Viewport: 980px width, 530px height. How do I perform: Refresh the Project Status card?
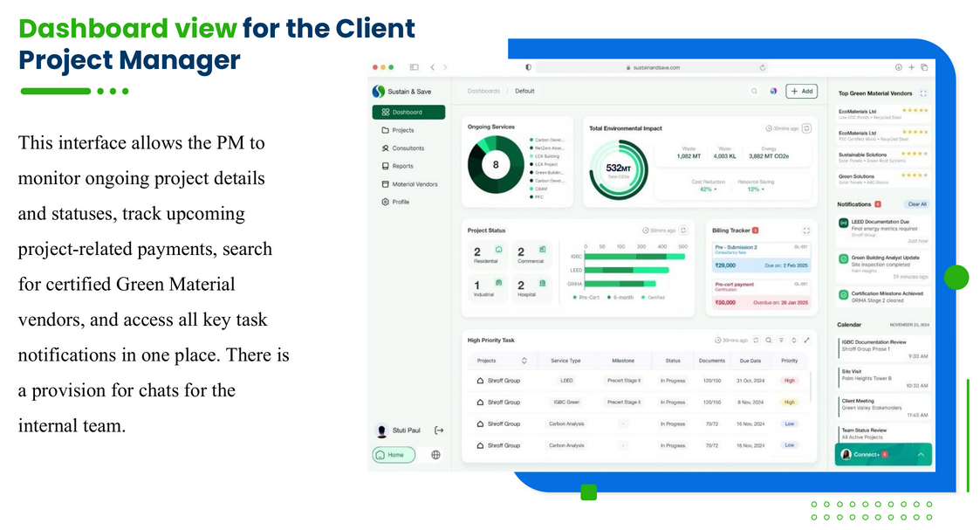pyautogui.click(x=683, y=231)
